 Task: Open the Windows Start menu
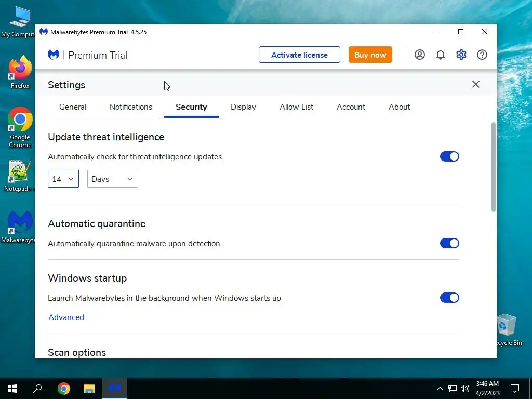point(12,389)
